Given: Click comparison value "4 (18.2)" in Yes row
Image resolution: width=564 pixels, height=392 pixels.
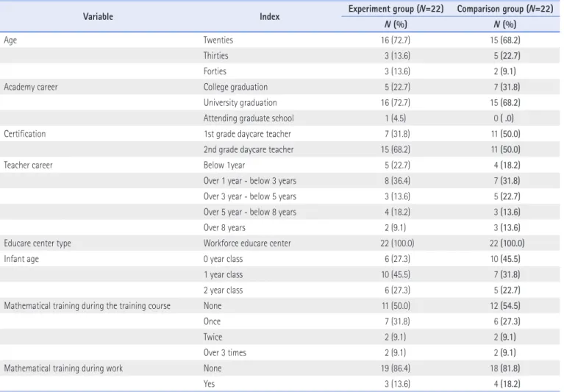Looking at the screenshot, I should 507,384.
